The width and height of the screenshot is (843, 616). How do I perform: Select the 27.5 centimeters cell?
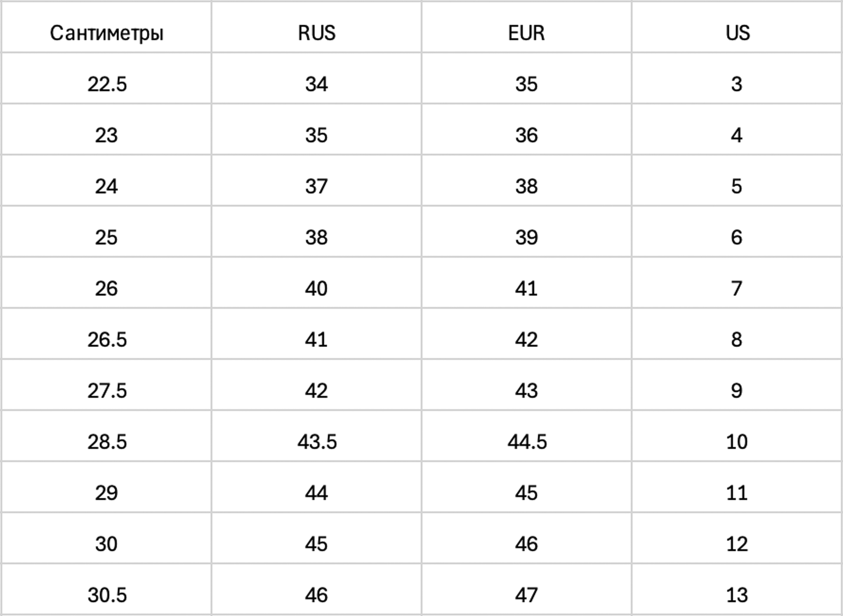coord(106,385)
